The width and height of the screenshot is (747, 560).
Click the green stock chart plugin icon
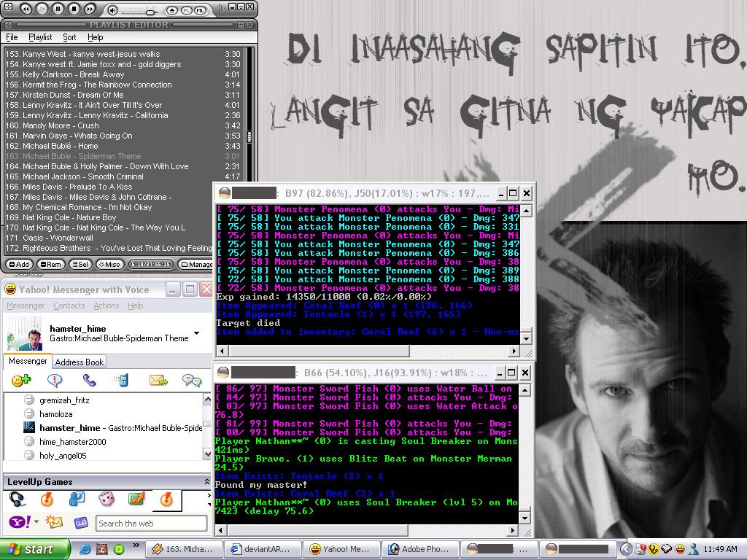(x=136, y=499)
